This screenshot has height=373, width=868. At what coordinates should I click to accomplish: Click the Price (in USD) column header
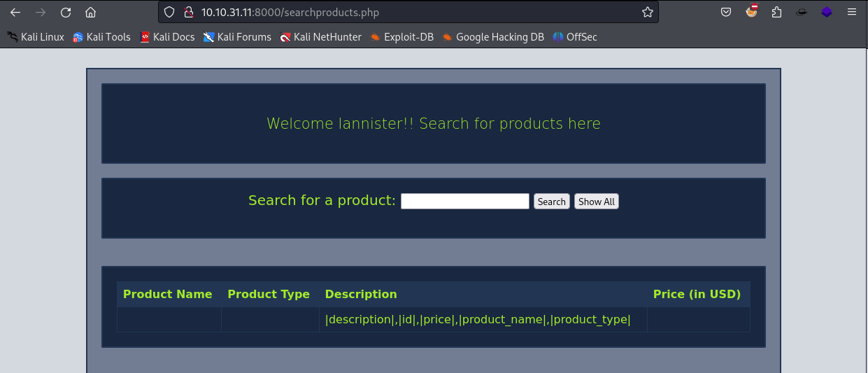point(697,294)
